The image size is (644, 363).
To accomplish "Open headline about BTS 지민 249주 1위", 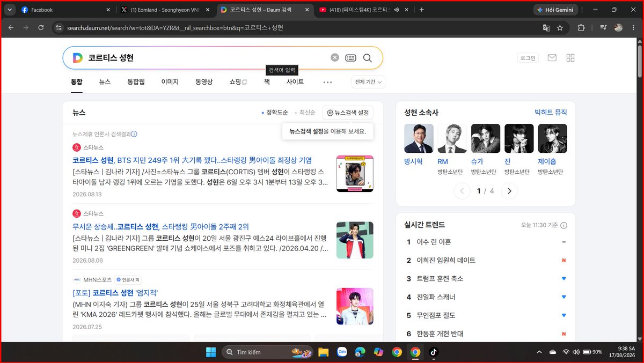I will (192, 160).
